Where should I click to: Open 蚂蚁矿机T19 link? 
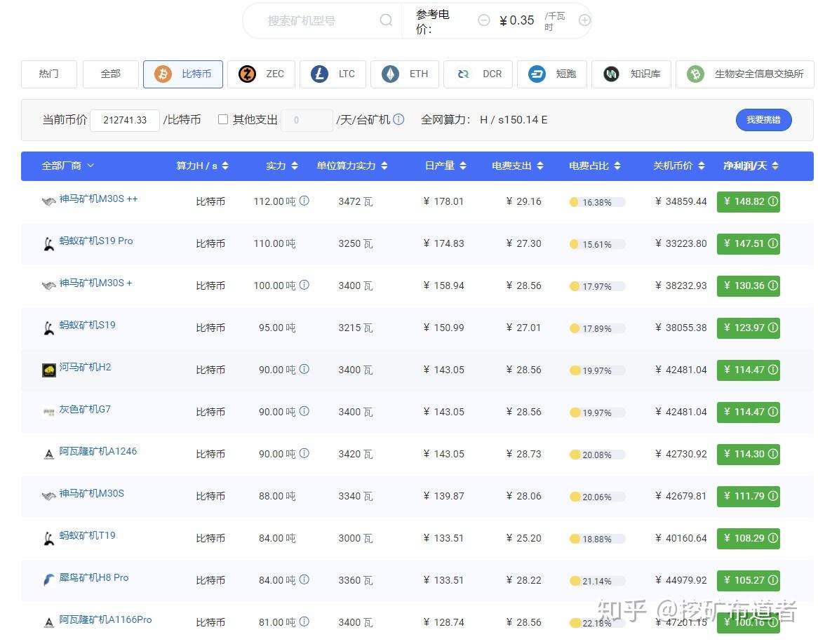point(87,535)
